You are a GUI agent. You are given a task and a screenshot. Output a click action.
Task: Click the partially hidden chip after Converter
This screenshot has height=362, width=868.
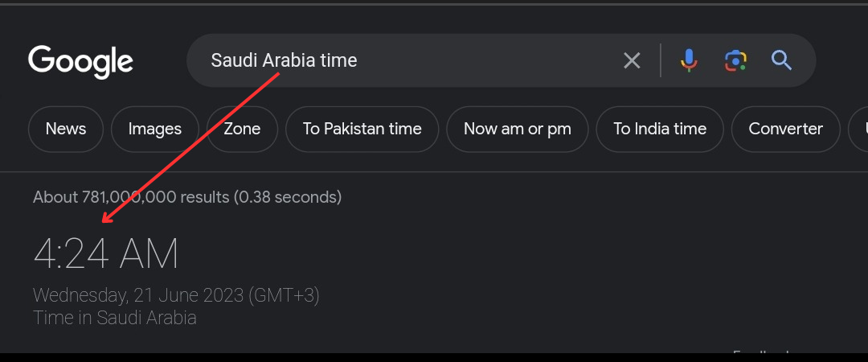(x=860, y=129)
